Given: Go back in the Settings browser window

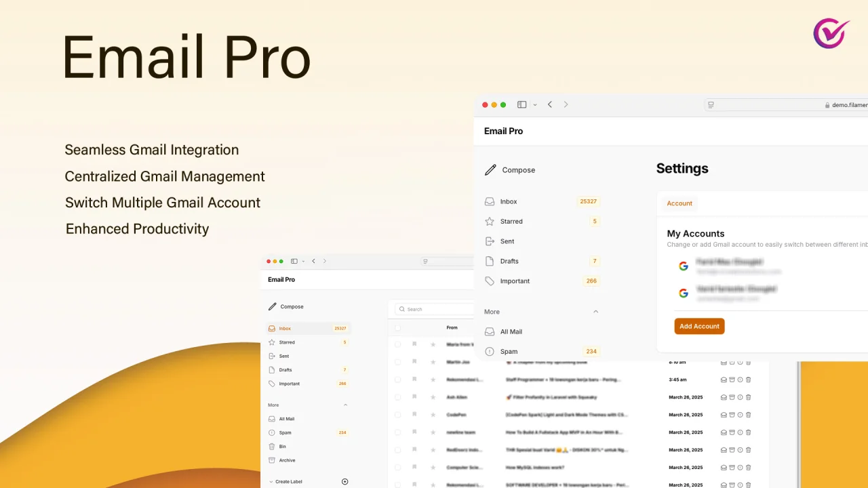Looking at the screenshot, I should click(550, 104).
